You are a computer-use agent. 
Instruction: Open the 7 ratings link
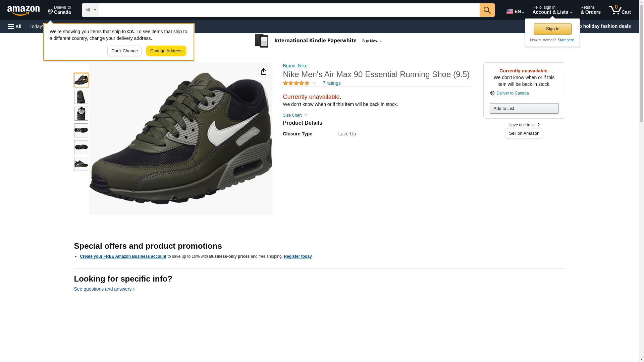click(331, 83)
